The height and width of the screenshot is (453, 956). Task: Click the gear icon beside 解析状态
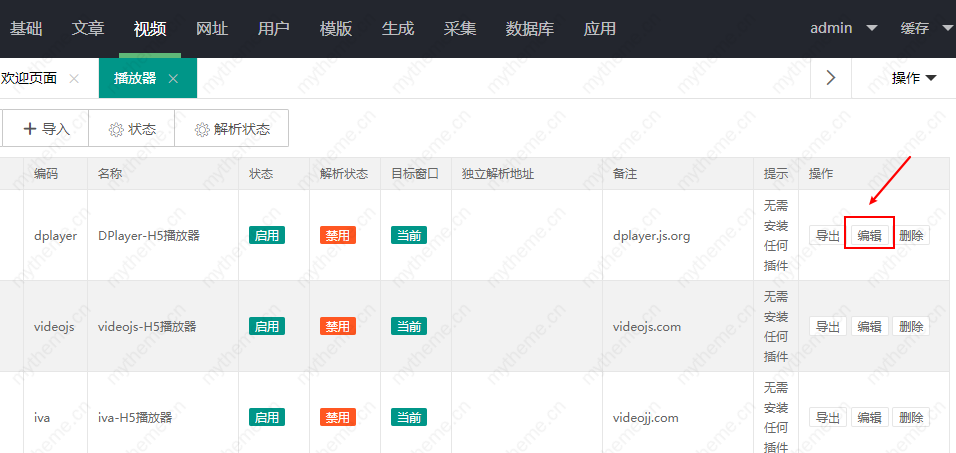(202, 129)
